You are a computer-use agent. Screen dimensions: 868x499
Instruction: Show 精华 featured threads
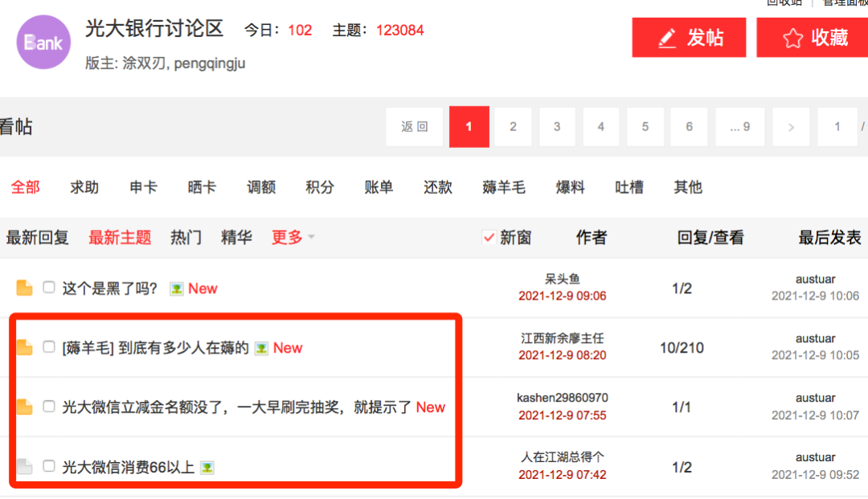[x=236, y=237]
